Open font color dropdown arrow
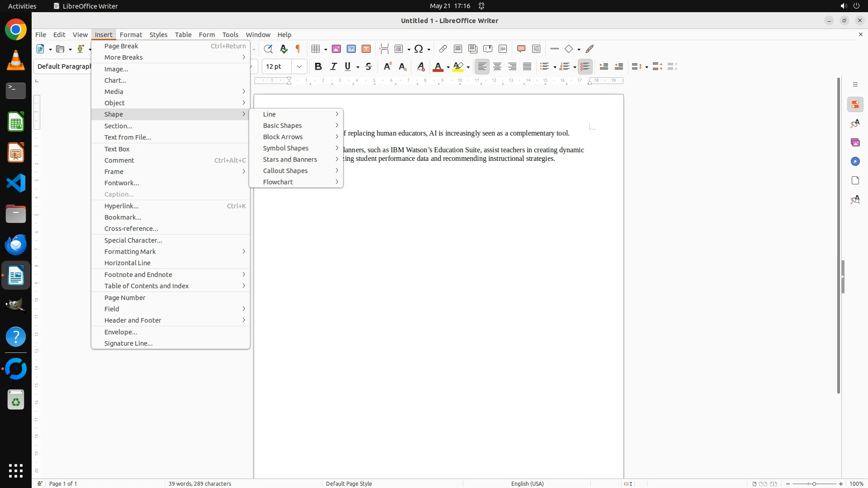This screenshot has height=488, width=868. point(448,67)
